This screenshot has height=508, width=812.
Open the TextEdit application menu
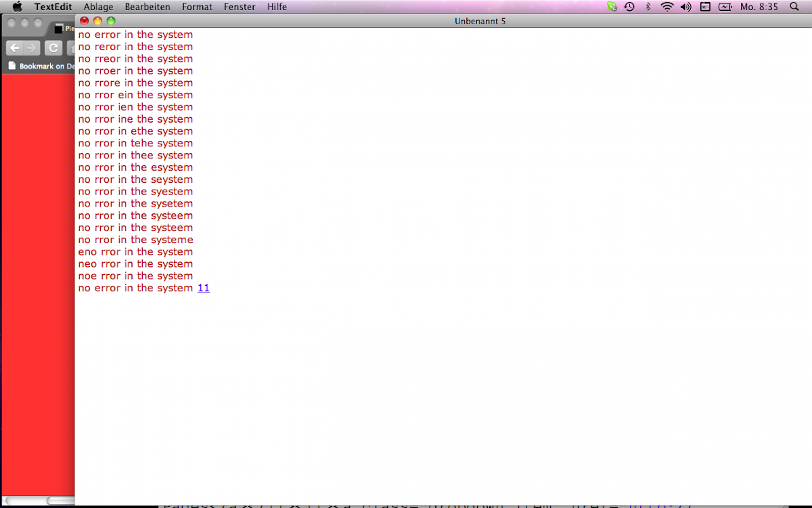pyautogui.click(x=53, y=7)
